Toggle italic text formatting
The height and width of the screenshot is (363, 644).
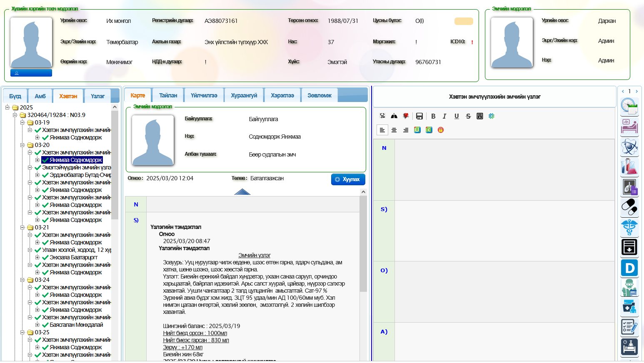click(444, 116)
